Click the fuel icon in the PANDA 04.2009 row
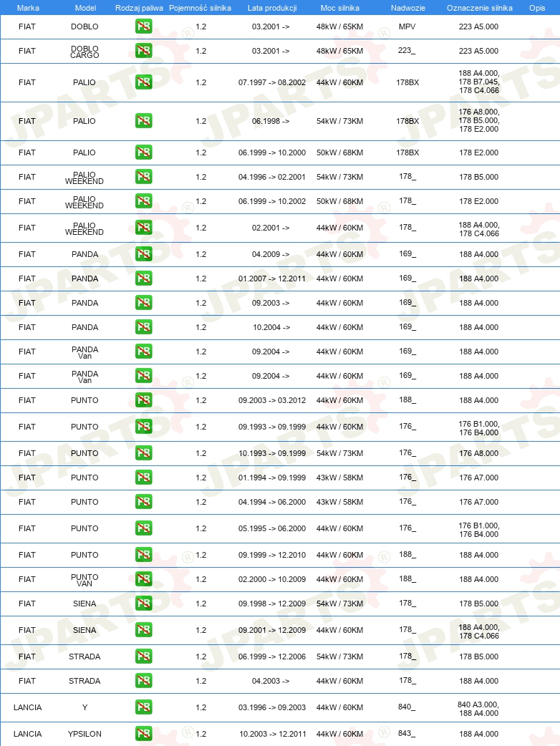560x746 pixels. pos(143,255)
